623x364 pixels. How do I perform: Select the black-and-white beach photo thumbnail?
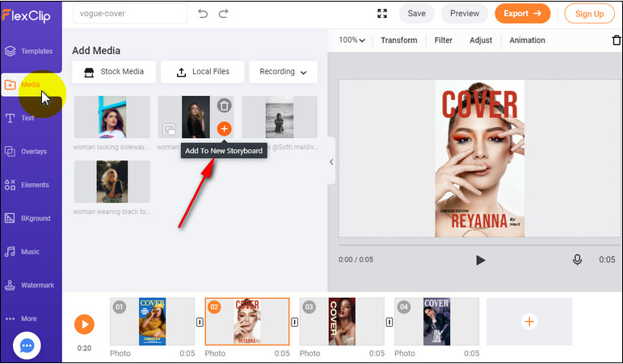(280, 117)
